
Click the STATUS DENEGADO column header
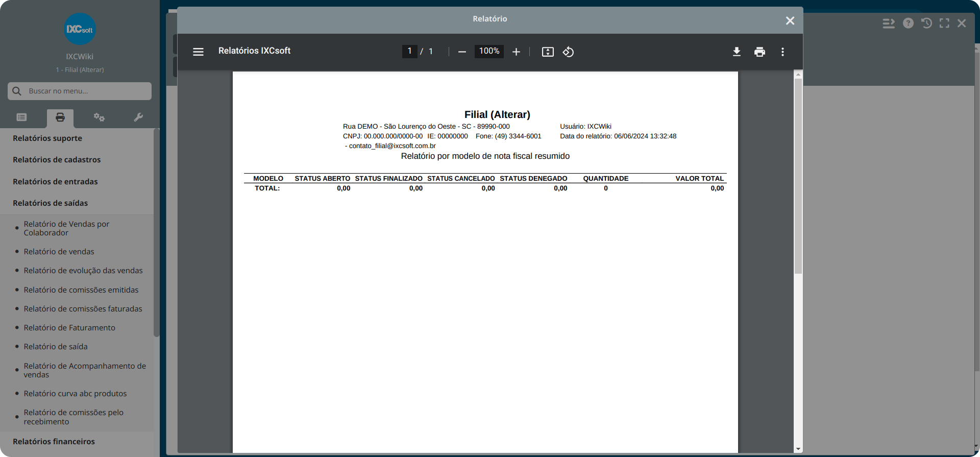[533, 179]
